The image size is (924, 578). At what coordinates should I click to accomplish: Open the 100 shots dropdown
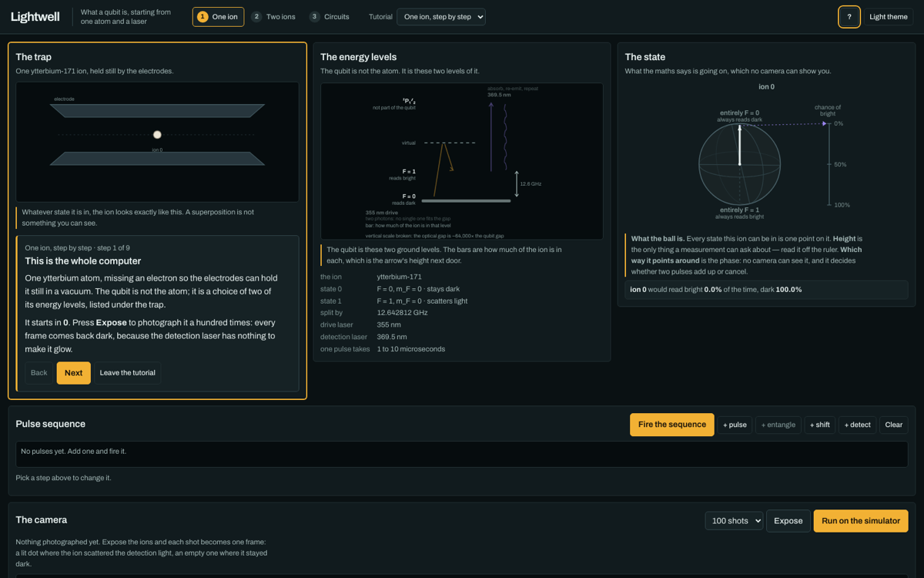734,521
